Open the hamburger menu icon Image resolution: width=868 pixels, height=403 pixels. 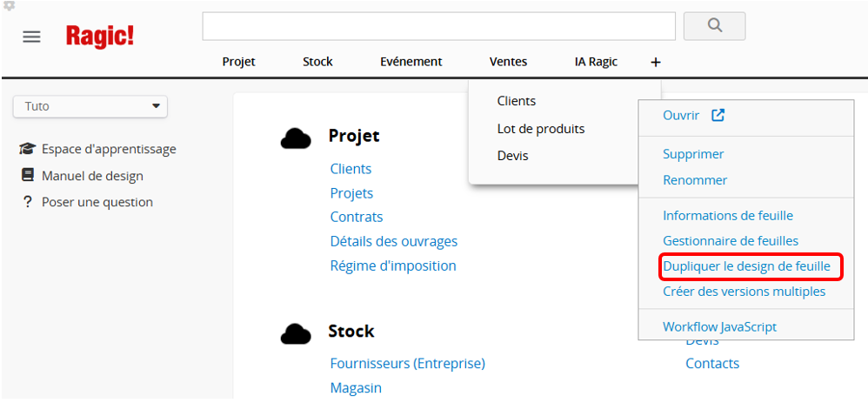point(31,37)
